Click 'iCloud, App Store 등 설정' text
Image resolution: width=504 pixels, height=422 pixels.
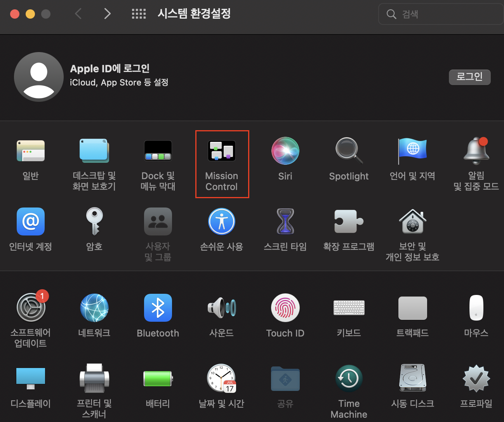[119, 82]
